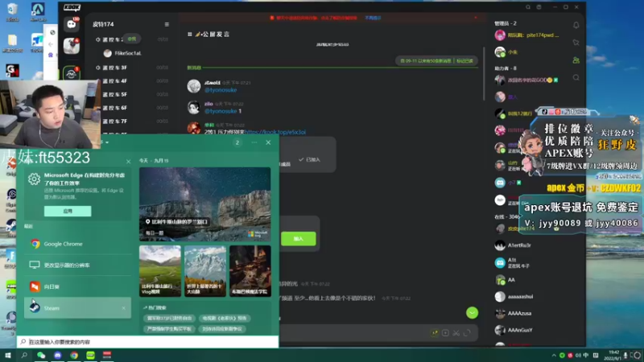Click the 已加入 joined status button

point(310,159)
